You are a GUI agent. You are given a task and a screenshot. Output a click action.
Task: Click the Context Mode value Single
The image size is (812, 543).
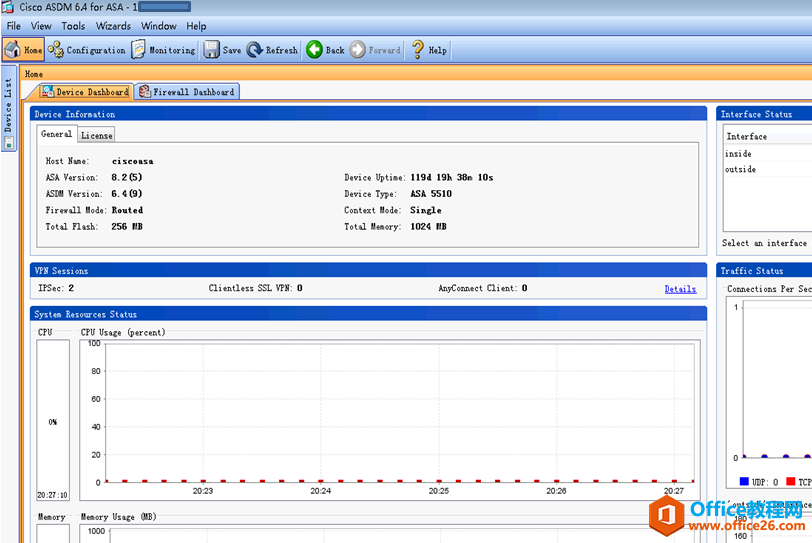click(426, 210)
